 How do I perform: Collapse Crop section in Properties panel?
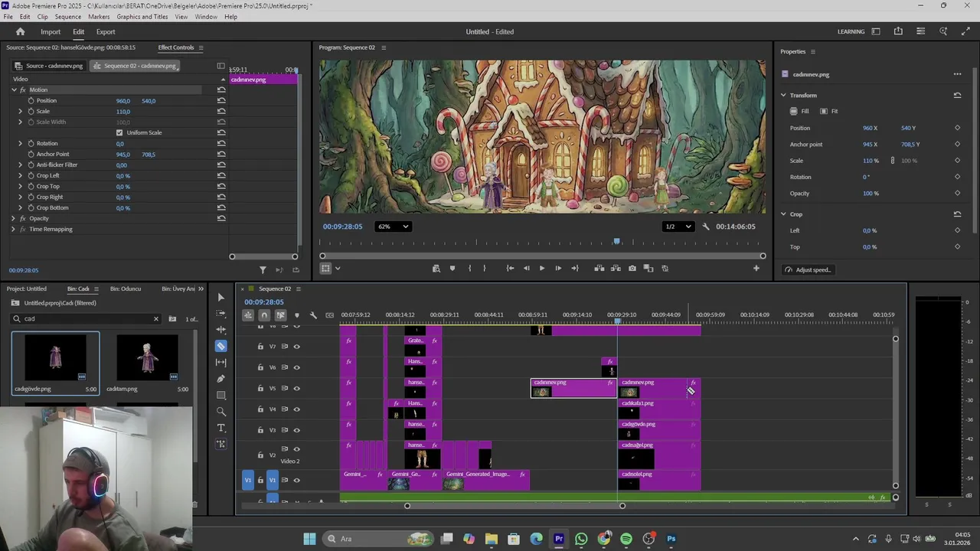[x=783, y=214]
